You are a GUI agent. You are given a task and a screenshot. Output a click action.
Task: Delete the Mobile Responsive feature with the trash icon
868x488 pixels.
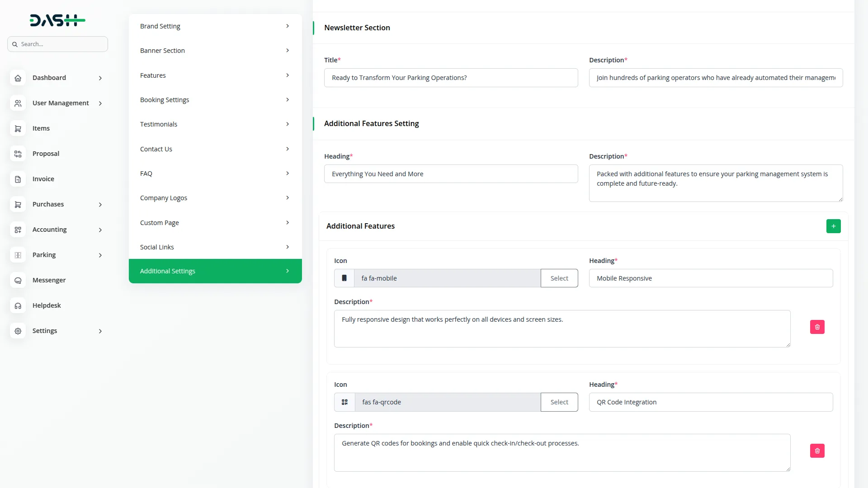tap(817, 327)
